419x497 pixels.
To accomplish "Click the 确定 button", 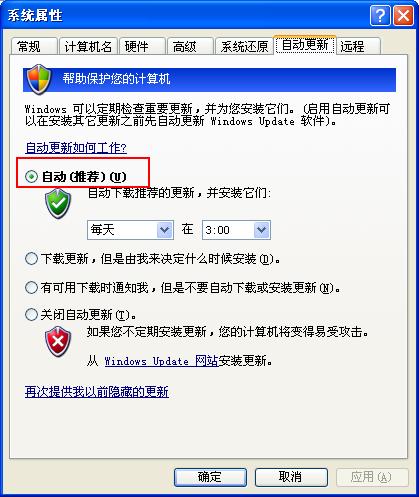I will [x=210, y=477].
